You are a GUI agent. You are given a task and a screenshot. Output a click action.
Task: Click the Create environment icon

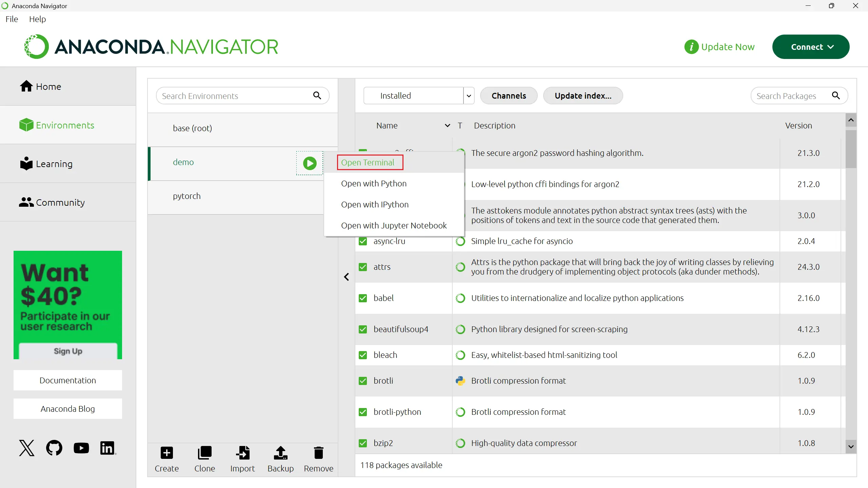pos(166,453)
